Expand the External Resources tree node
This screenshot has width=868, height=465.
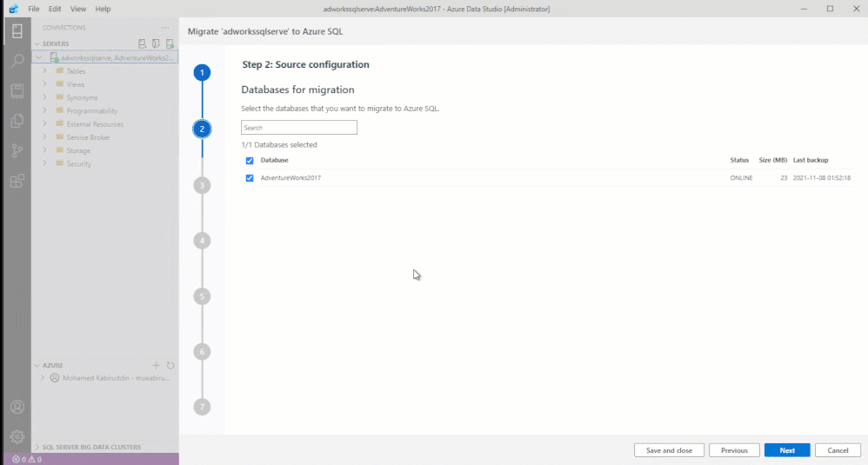coord(45,123)
